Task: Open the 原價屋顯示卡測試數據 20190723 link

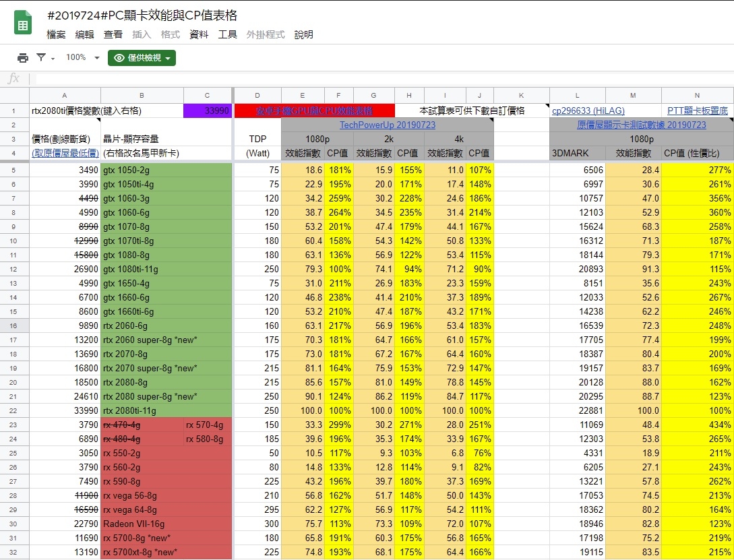Action: pos(642,125)
